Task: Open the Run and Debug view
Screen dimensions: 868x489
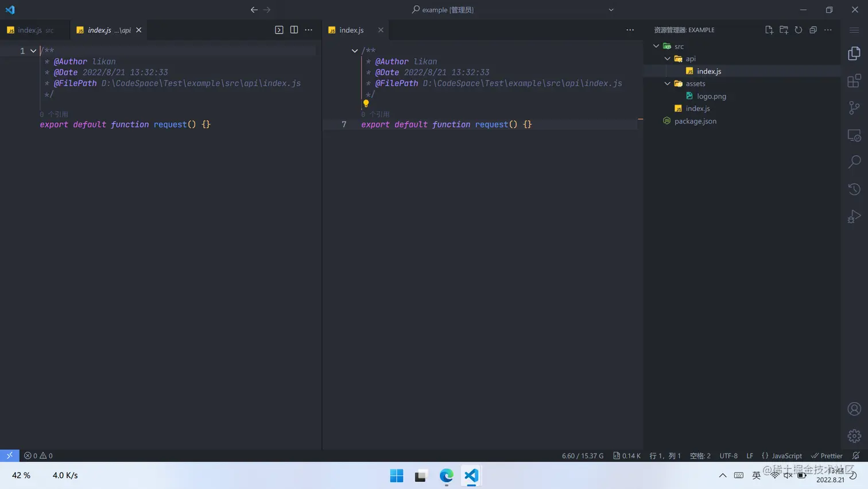Action: click(854, 217)
